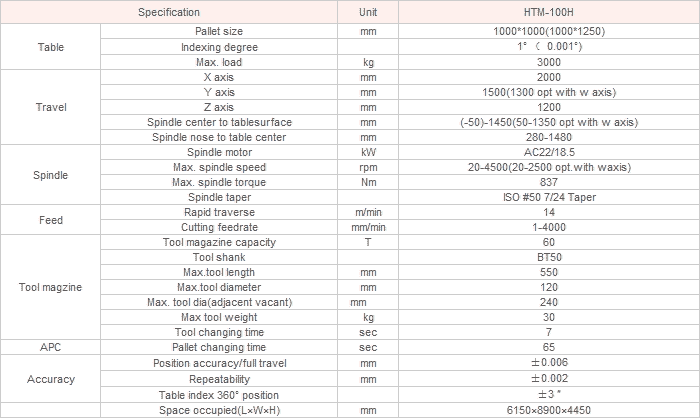Select the HTM-100H column header

[549, 12]
